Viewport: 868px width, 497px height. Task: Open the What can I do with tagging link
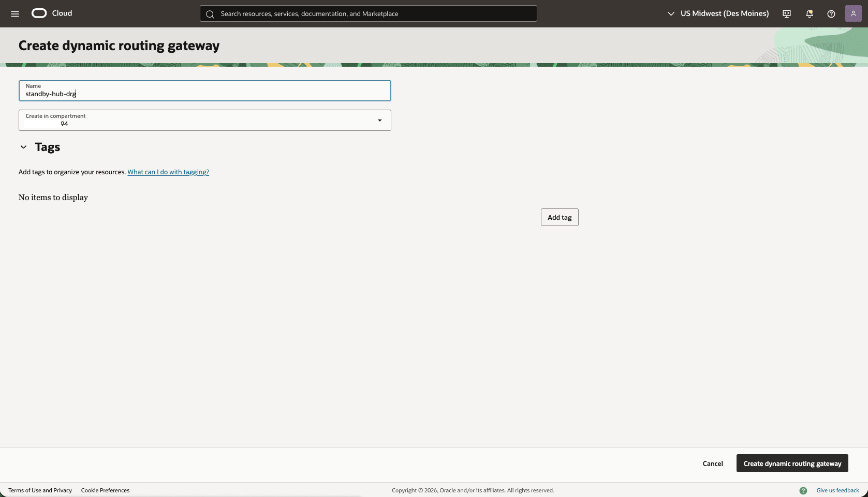168,172
